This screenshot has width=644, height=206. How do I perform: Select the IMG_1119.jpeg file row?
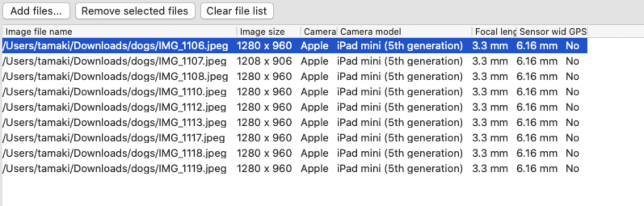click(x=114, y=168)
